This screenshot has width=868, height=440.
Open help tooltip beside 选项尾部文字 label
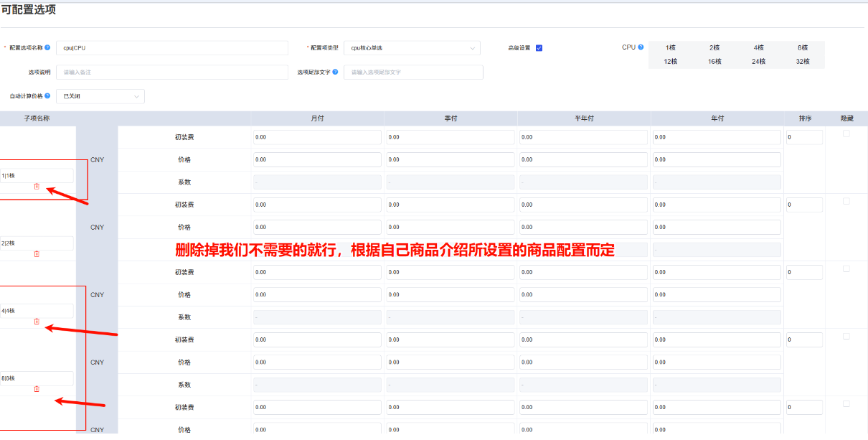tap(334, 72)
